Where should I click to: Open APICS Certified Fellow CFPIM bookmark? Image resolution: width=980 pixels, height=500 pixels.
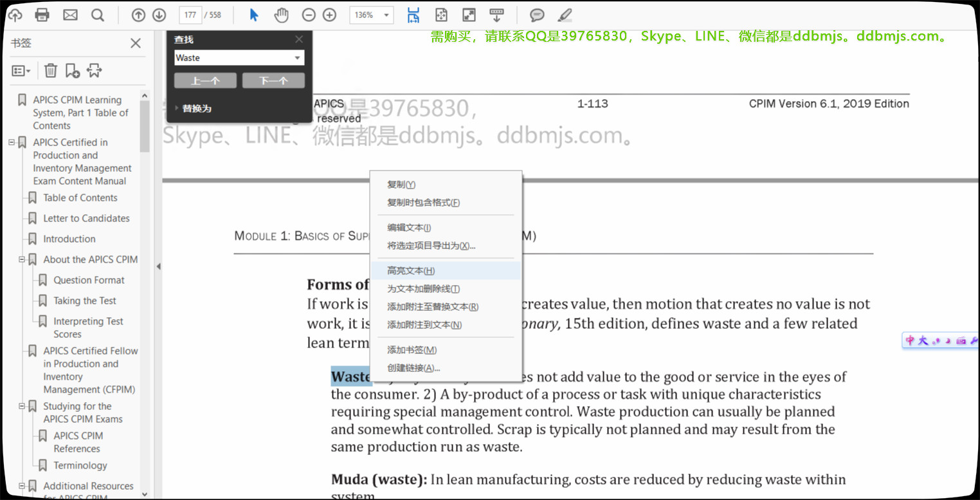tap(91, 370)
